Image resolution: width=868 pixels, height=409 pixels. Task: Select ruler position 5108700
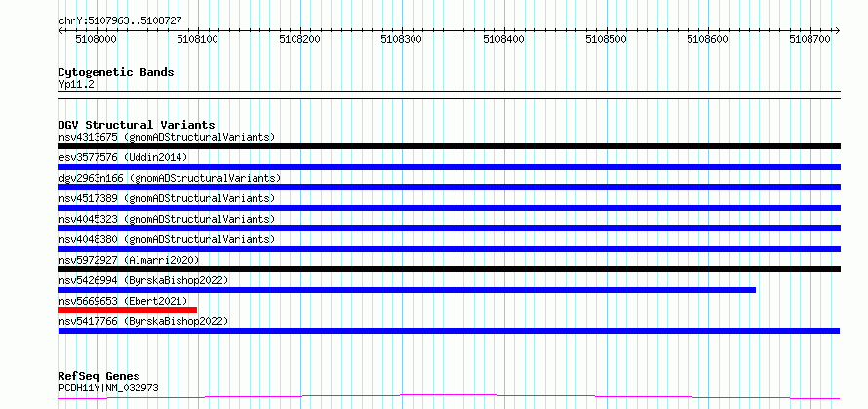[809, 39]
